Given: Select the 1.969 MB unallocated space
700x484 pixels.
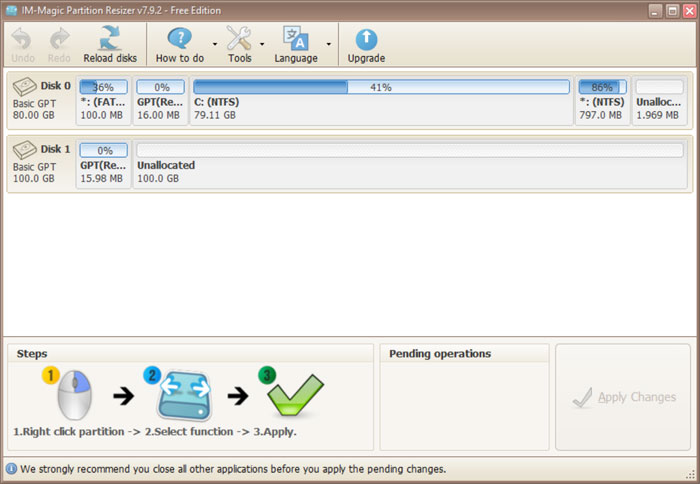Looking at the screenshot, I should (659, 100).
